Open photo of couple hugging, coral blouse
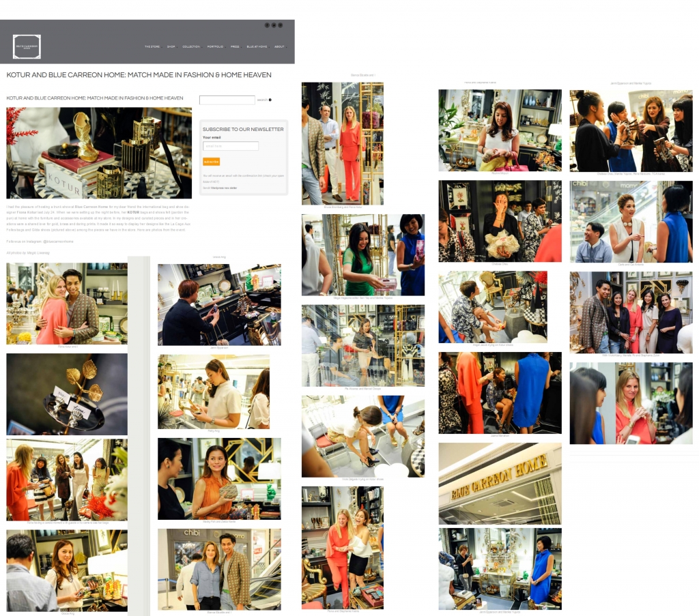 (x=67, y=304)
